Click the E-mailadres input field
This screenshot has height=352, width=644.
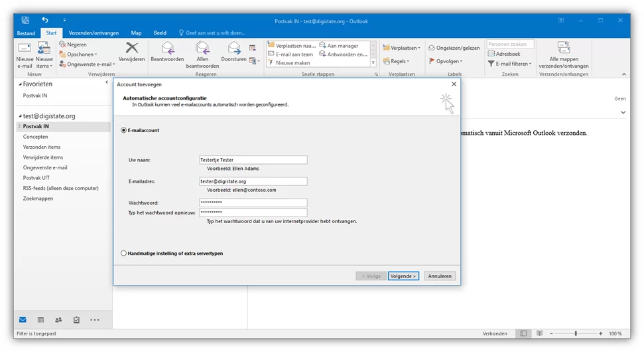253,181
